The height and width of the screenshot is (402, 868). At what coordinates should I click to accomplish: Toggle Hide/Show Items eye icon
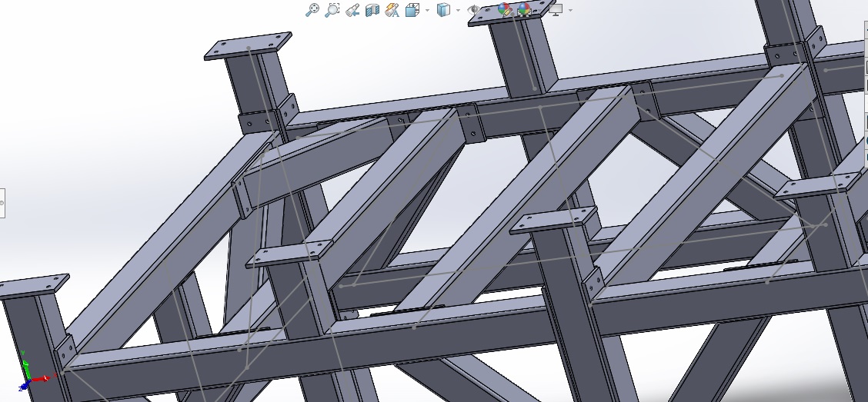(474, 9)
